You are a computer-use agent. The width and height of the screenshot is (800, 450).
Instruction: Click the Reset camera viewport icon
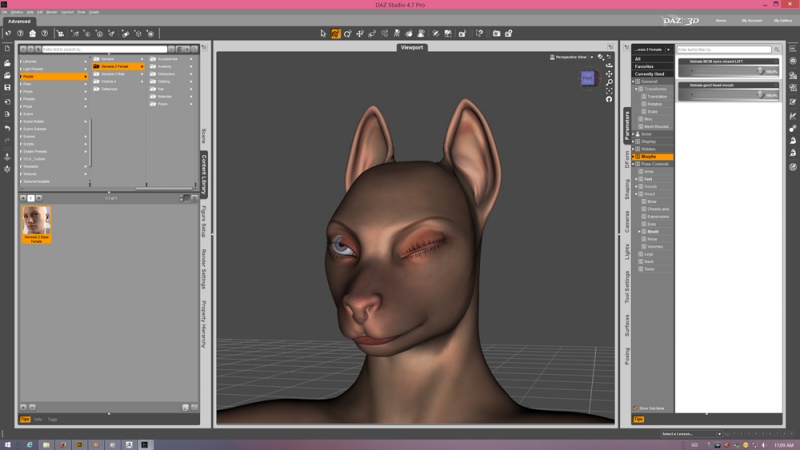click(x=609, y=98)
